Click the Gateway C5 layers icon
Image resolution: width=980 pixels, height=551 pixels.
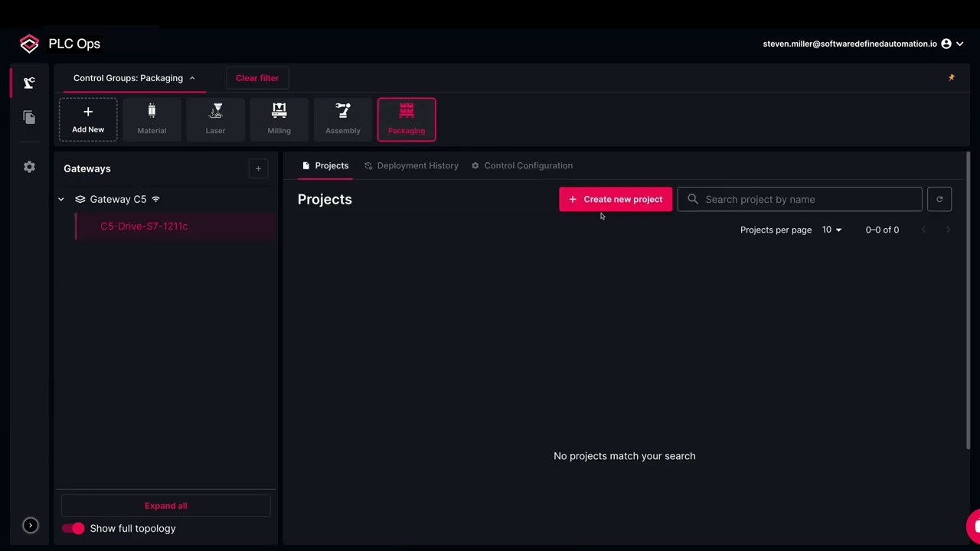coord(80,199)
